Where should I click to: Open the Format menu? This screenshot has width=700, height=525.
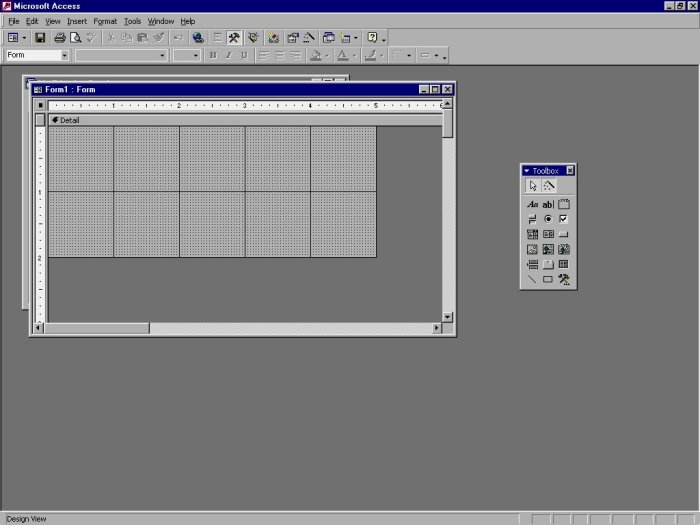coord(105,21)
